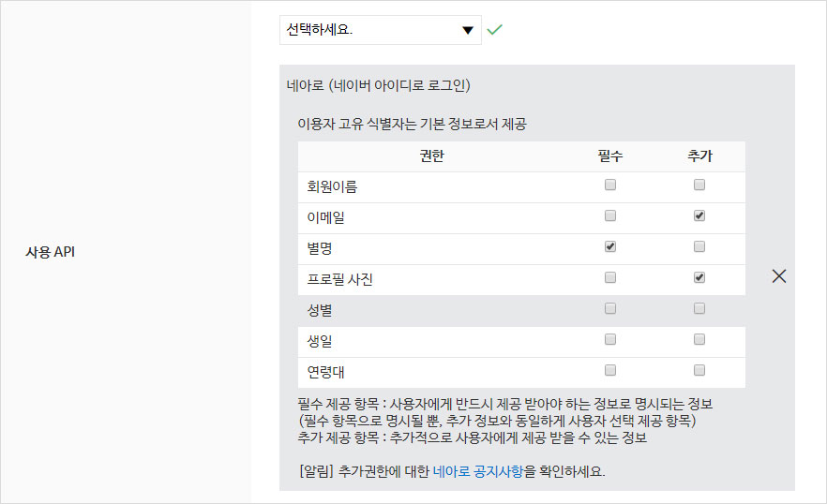This screenshot has height=504, width=827.
Task: Tick 추가 checkbox for 별명
Action: coord(699,247)
